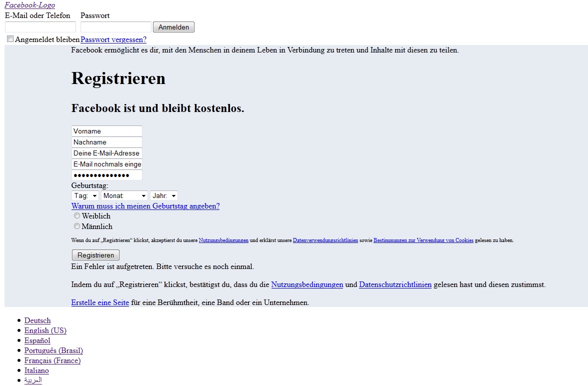
Task: Open the Passwort vergessen? link
Action: [113, 39]
